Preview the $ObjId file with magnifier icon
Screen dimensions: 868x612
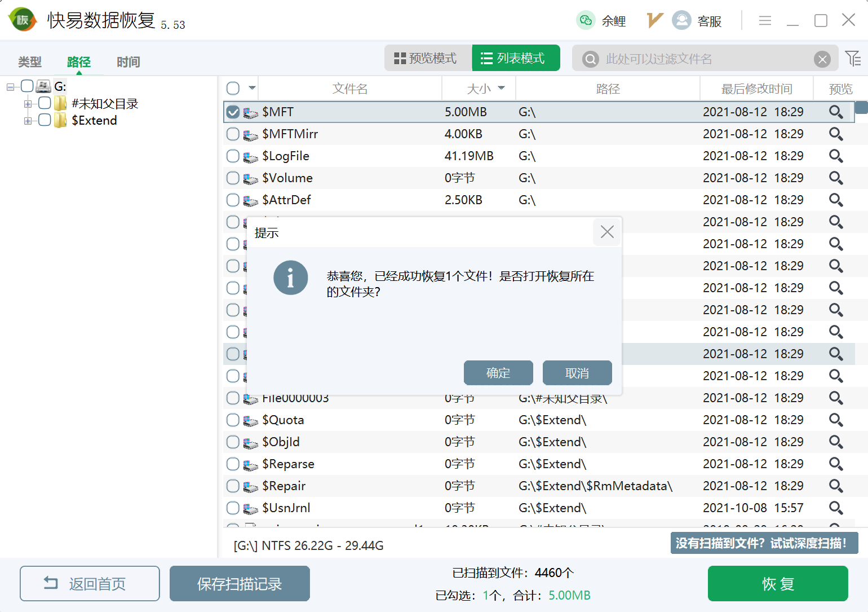[836, 442]
